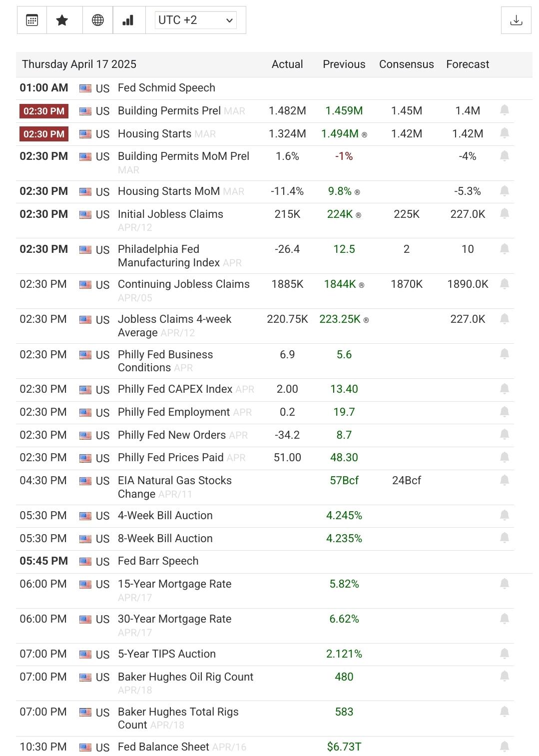Open the calendar date picker icon

tap(32, 20)
